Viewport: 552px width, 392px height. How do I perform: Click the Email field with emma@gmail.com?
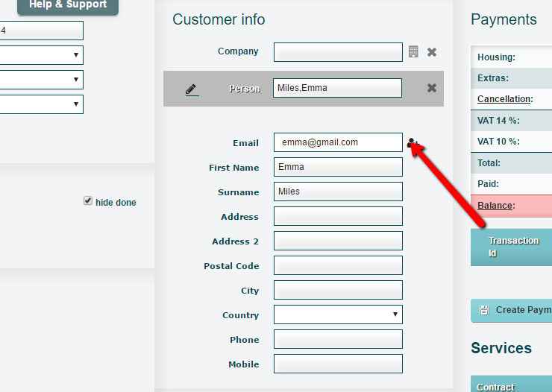[338, 142]
